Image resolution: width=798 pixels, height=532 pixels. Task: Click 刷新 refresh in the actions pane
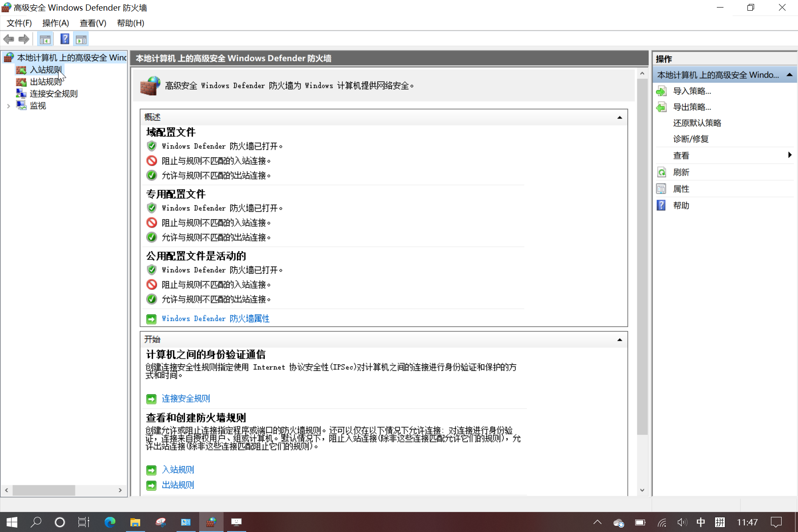click(681, 172)
